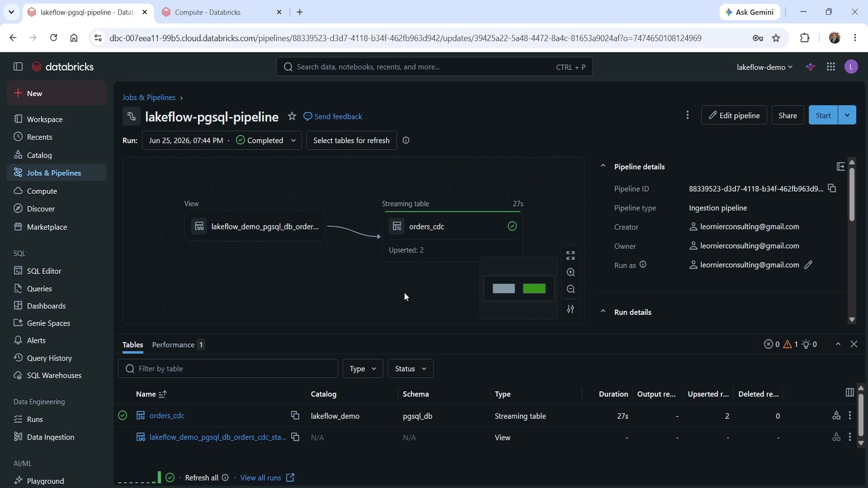Collapse the Pipeline details section
This screenshot has width=868, height=488.
pos(603,166)
